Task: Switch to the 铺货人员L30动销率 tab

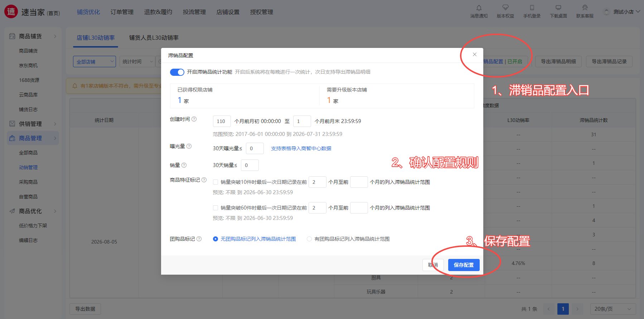Action: click(154, 38)
